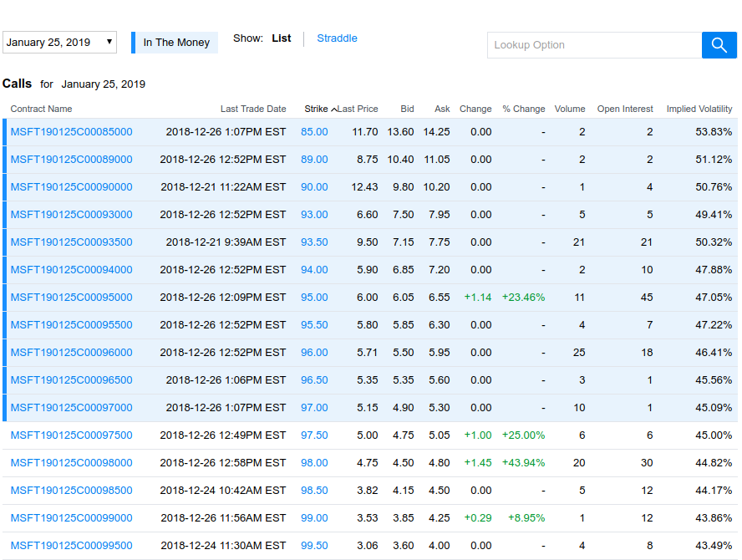Focus the Lookup Option search field
This screenshot has width=742, height=560.
(x=594, y=45)
